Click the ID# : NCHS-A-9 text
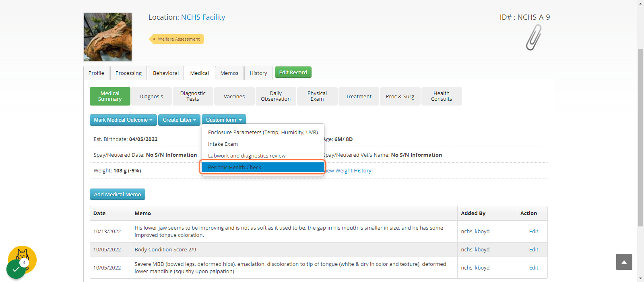 point(525,17)
